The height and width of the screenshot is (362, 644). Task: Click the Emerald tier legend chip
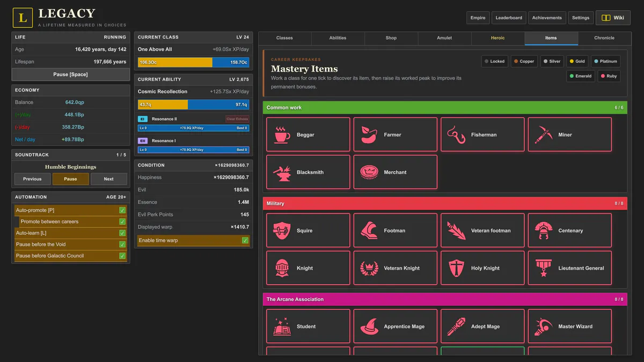point(580,76)
